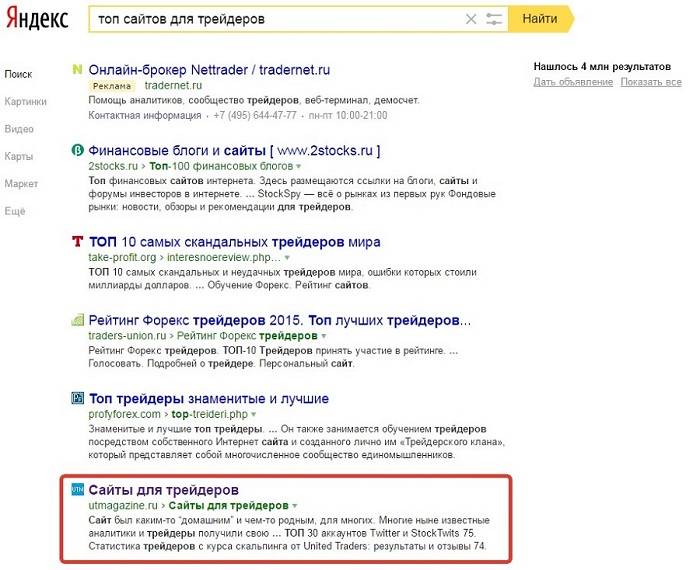Click top-treideri.php breadcrumb link
Viewport: 700px width, 570px height.
(x=209, y=414)
